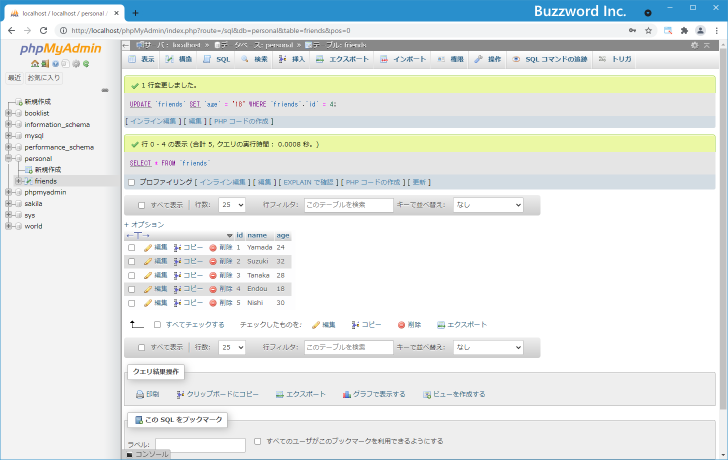Click the left arrow icon in breadcrumb bar

[126, 45]
